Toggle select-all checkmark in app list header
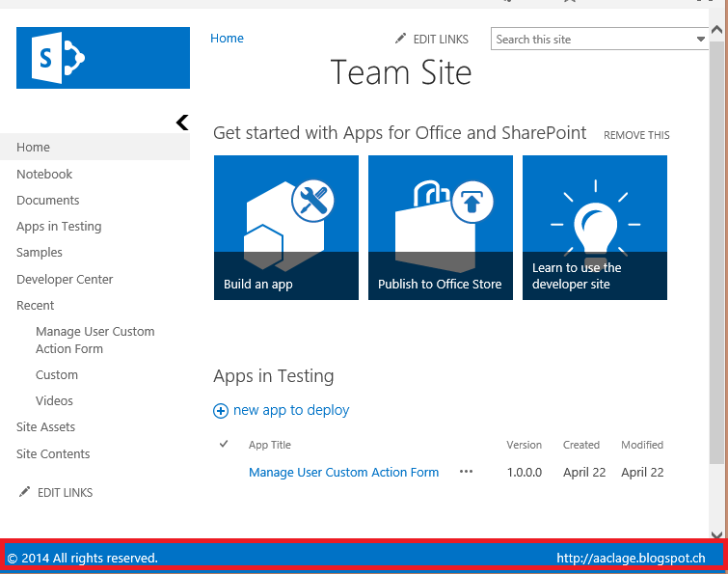The height and width of the screenshot is (574, 728). coord(224,444)
